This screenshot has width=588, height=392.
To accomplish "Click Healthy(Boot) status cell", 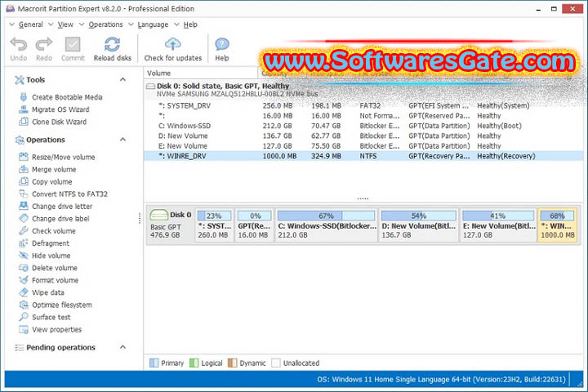I will coord(499,126).
